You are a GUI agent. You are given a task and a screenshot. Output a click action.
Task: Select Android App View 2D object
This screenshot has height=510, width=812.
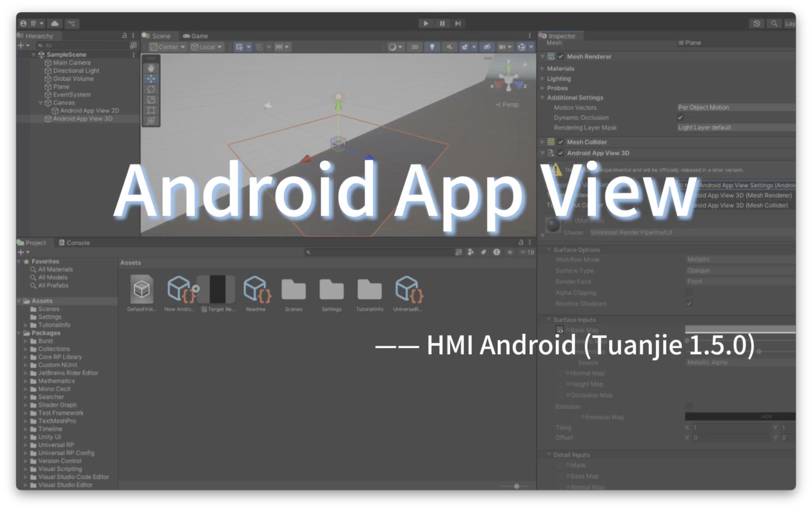click(85, 110)
